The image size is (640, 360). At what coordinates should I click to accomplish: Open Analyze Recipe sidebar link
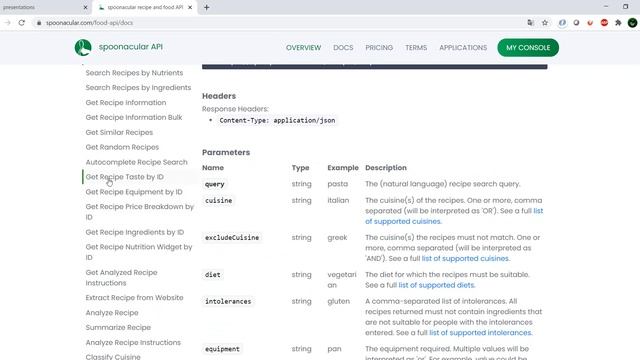pos(112,313)
